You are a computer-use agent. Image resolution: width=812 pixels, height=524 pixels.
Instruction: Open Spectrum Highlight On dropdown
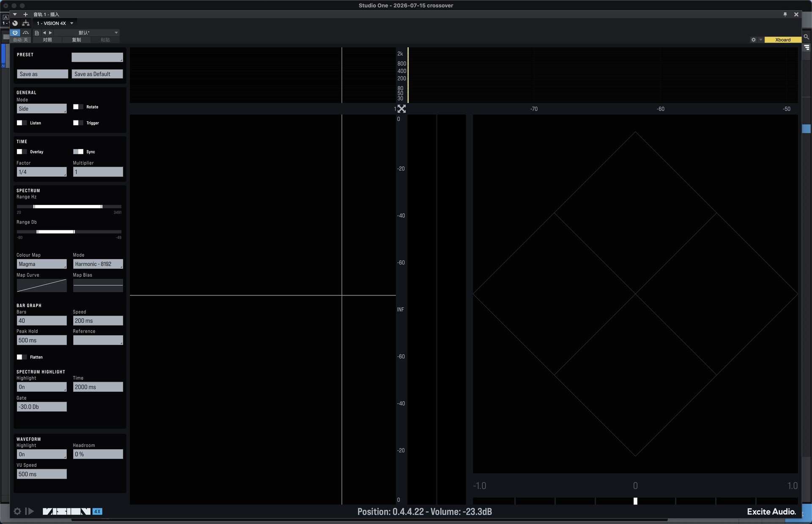pos(41,387)
